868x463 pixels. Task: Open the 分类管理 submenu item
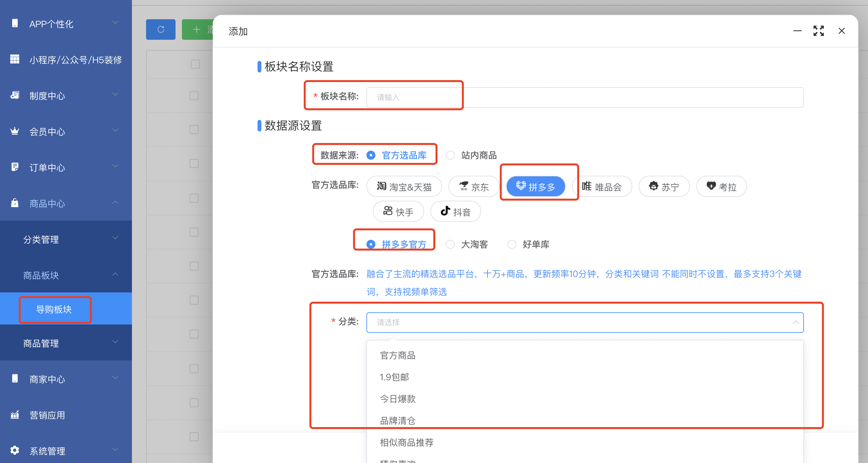click(x=66, y=240)
